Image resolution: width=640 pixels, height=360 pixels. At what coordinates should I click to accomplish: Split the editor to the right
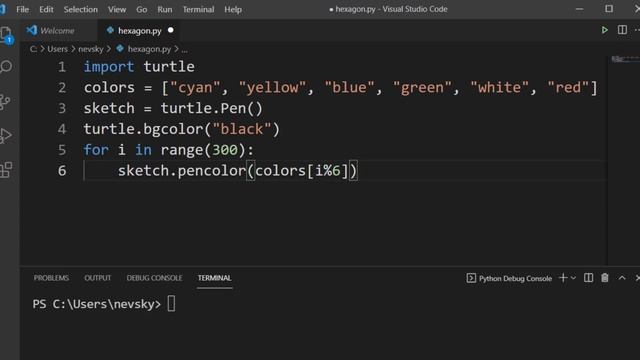622,30
